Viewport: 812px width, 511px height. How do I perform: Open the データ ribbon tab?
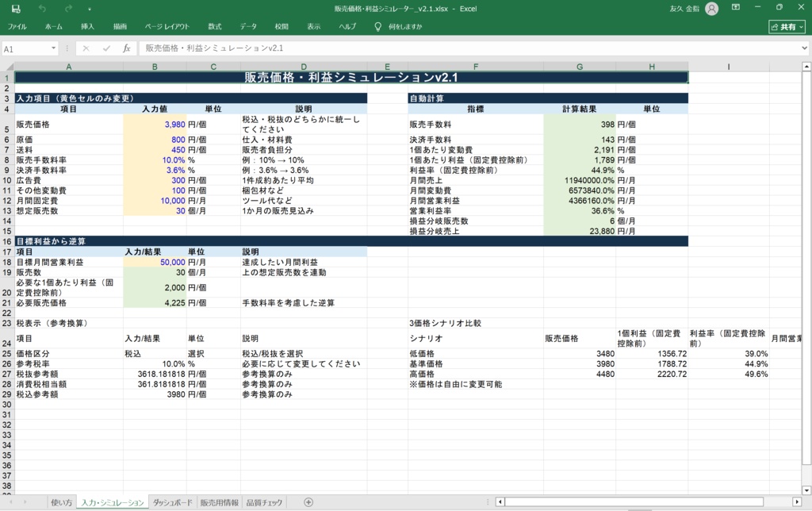click(x=248, y=26)
